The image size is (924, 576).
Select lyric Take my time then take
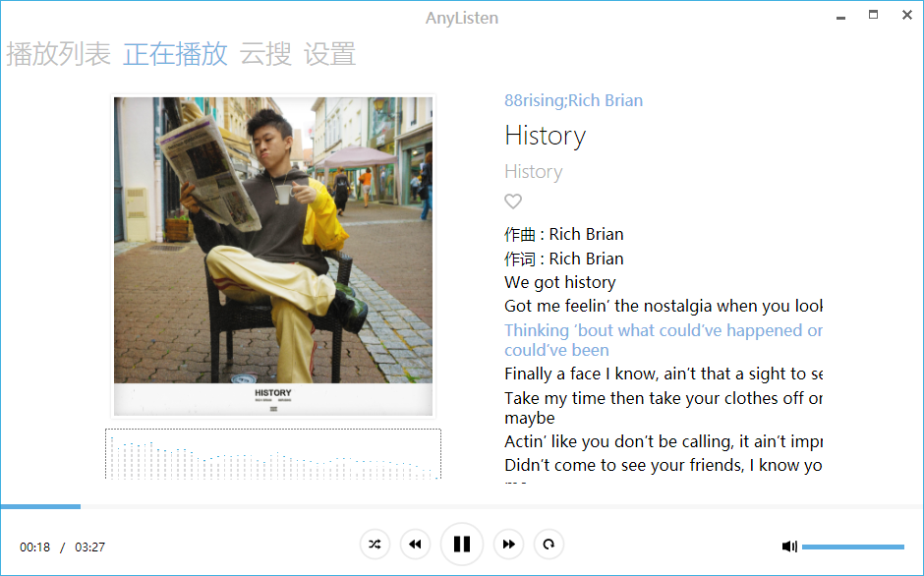pyautogui.click(x=664, y=408)
